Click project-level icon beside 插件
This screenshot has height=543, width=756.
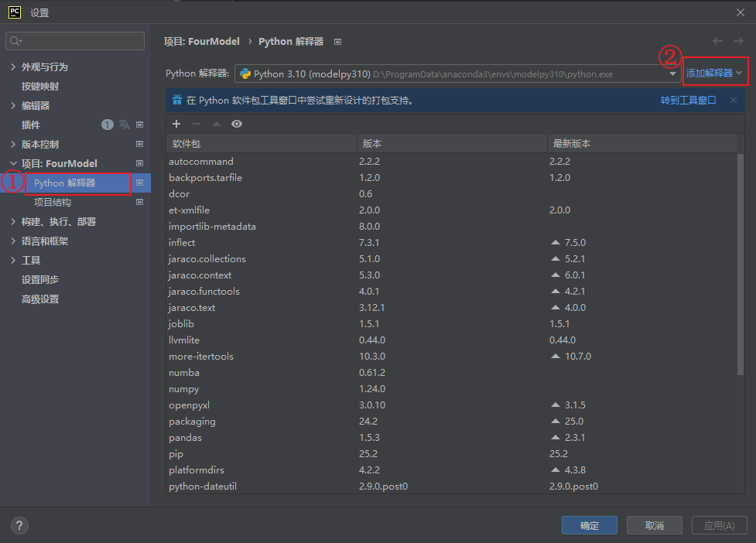pyautogui.click(x=140, y=125)
